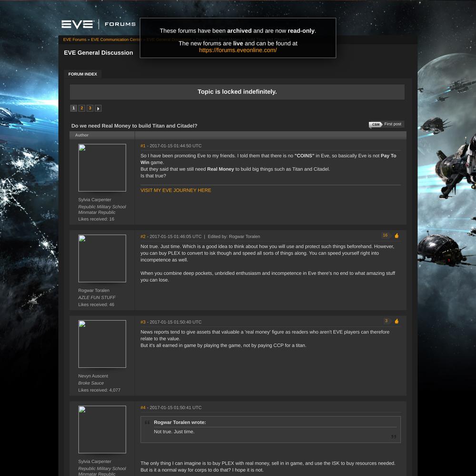Click Nevyn Auscent's avatar on post #3
Screen dimensions: 476x476
pyautogui.click(x=102, y=344)
